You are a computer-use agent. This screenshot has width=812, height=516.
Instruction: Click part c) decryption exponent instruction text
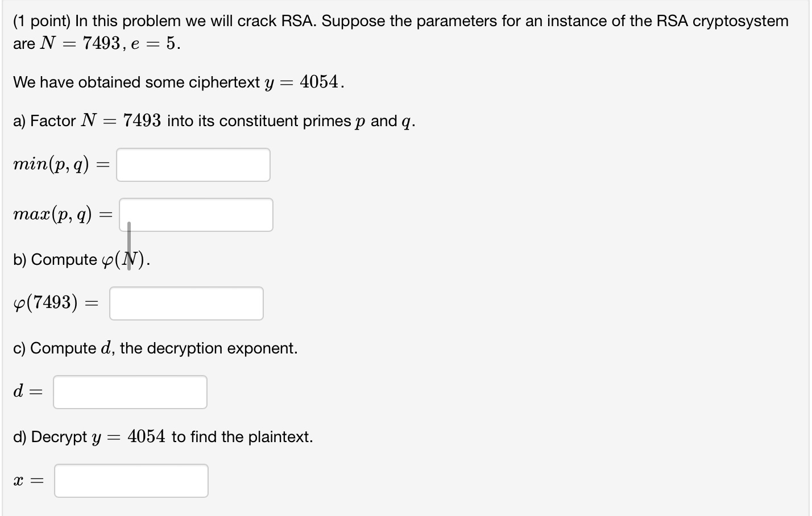click(155, 348)
